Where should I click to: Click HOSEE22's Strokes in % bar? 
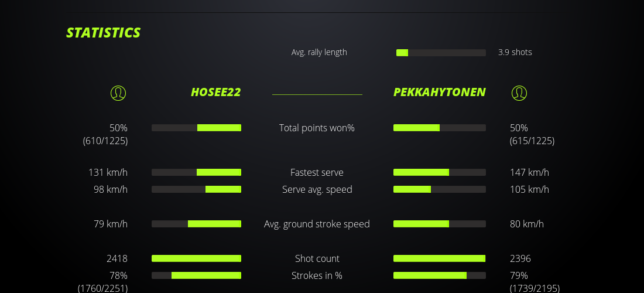(x=196, y=275)
